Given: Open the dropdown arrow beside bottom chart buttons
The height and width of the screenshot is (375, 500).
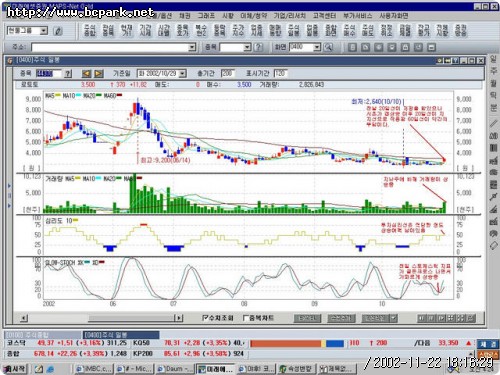Looking at the screenshot, I should tap(394, 318).
